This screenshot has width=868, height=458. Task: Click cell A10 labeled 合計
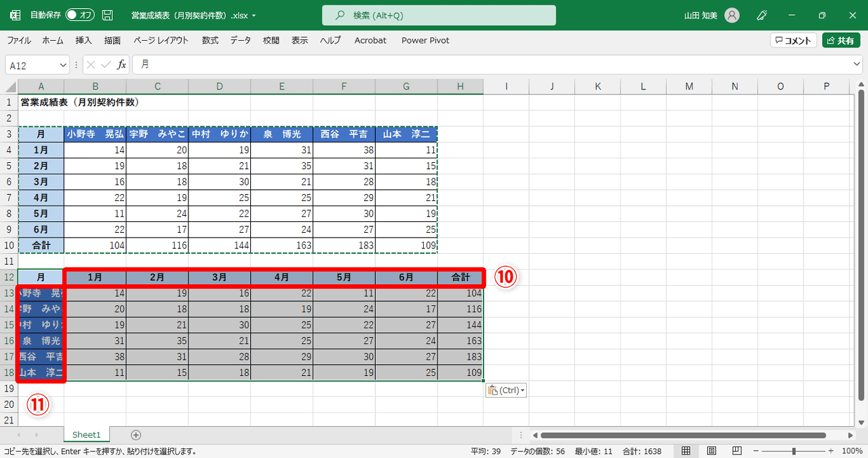[41, 246]
